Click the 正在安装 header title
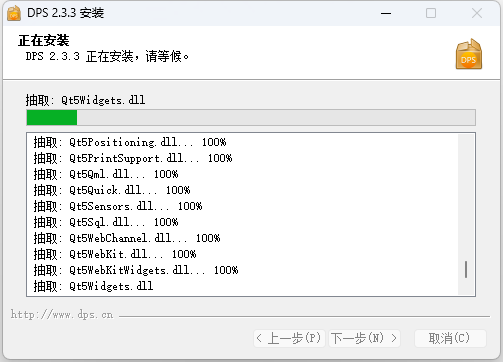 tap(44, 41)
